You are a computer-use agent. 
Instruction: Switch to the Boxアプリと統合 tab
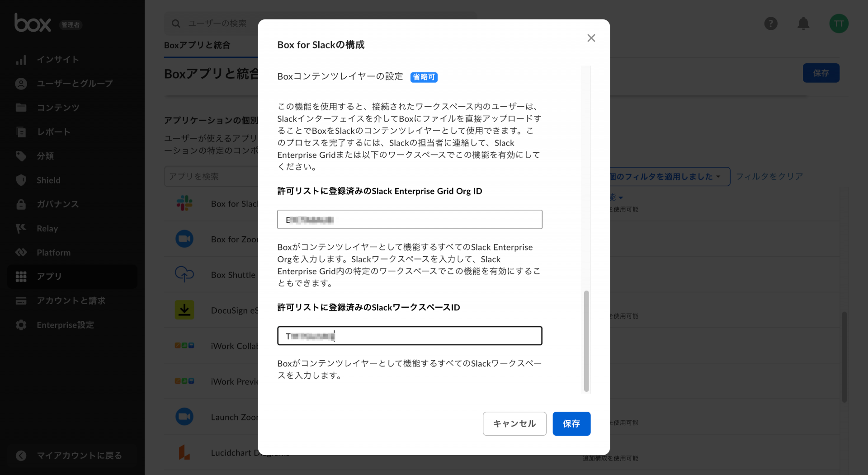tap(197, 45)
